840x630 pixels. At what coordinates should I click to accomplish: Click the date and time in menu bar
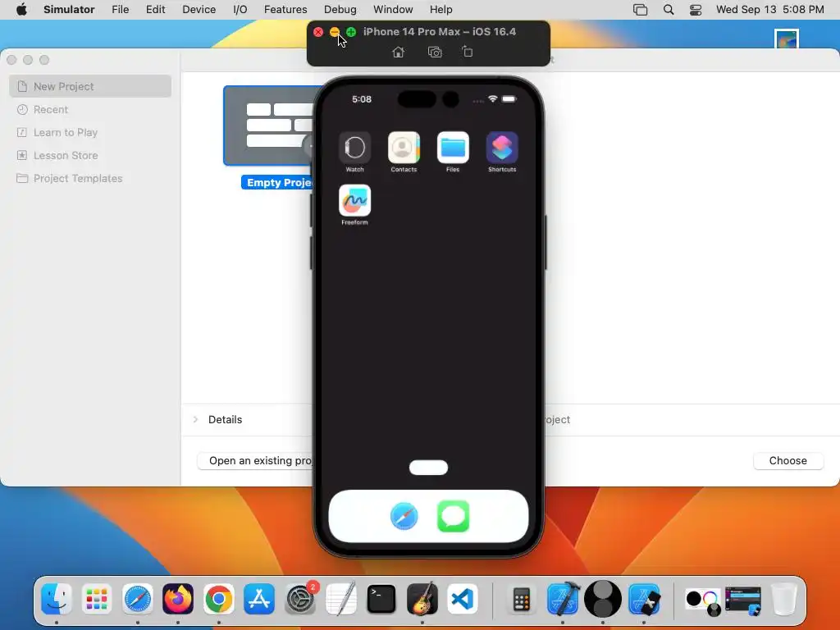[x=769, y=10]
